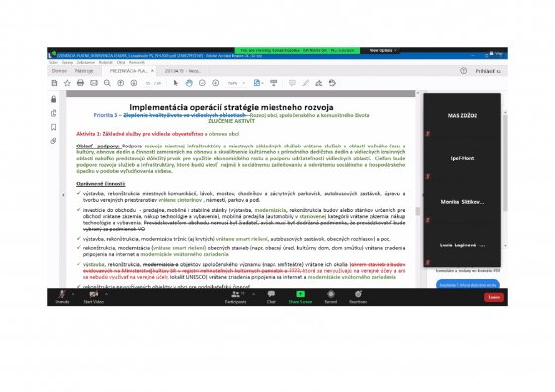
Task: Select the Ipeľ-Hont participant tile
Action: [462, 158]
